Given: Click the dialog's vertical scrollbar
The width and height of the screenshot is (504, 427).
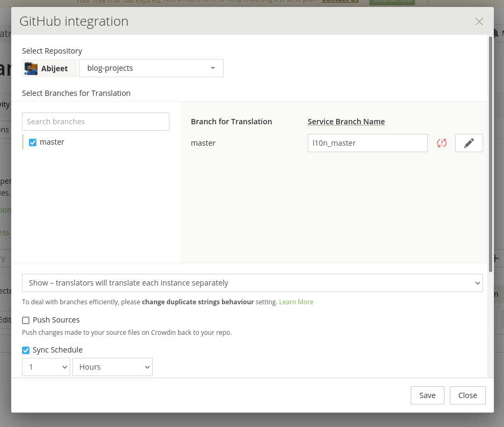Looking at the screenshot, I should (x=491, y=154).
